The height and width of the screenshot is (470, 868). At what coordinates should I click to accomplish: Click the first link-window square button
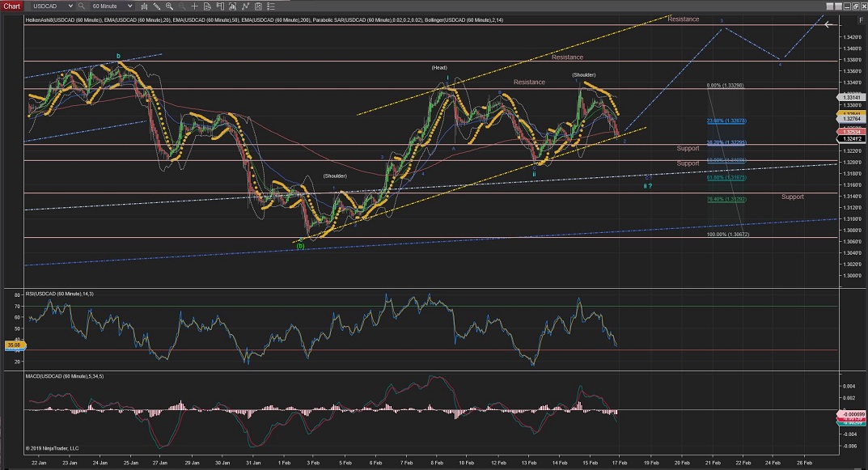tap(830, 6)
